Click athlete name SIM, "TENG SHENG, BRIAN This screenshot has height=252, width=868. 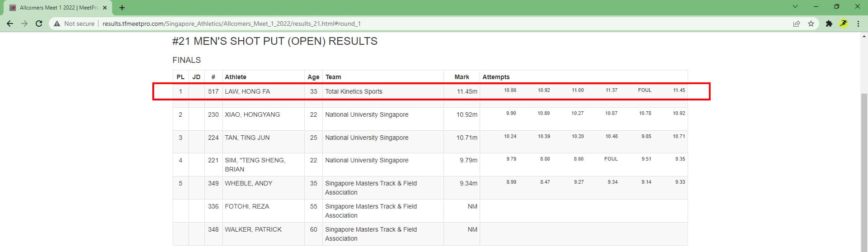point(255,165)
